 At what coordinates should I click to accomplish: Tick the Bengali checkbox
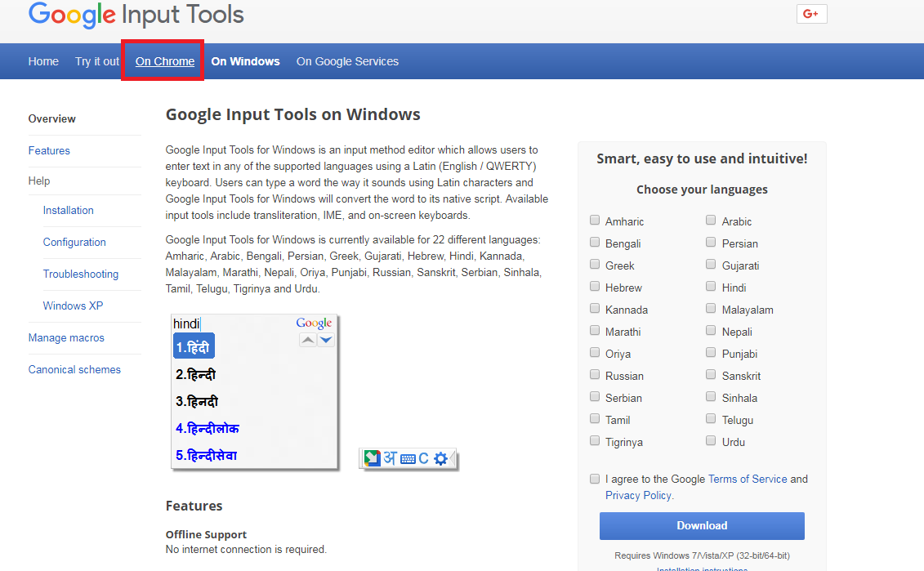pyautogui.click(x=595, y=242)
